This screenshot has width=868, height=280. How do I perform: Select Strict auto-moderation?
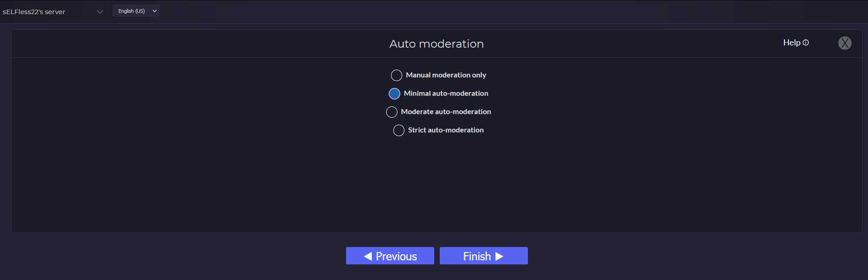click(x=398, y=130)
